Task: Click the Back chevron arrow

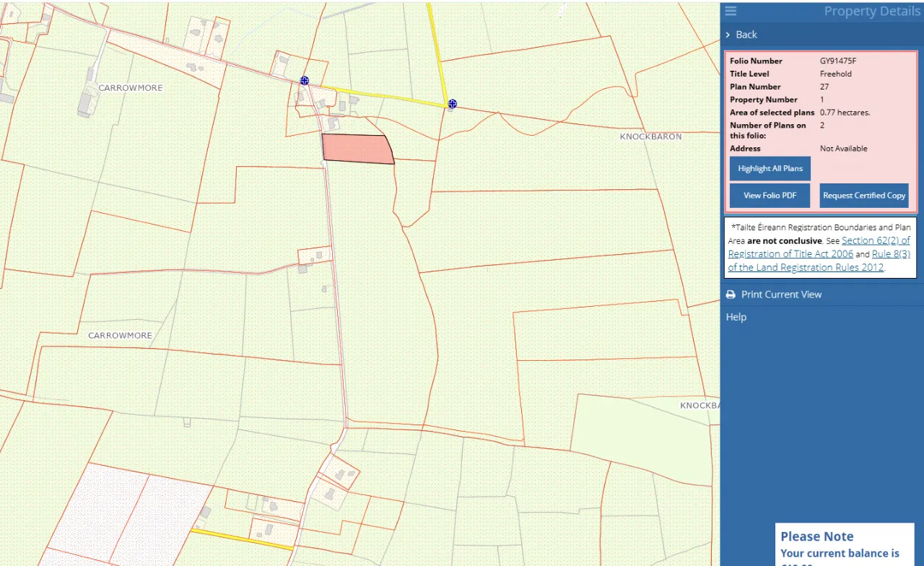Action: [728, 35]
